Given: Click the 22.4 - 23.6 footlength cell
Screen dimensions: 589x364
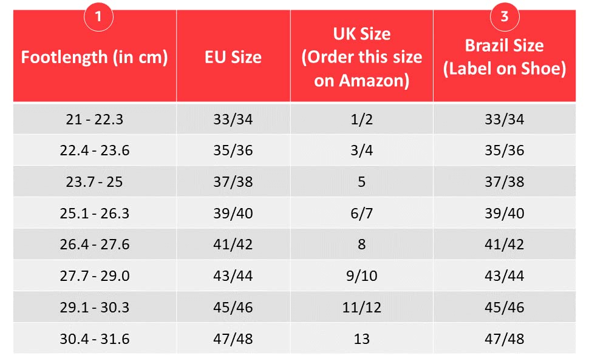Looking at the screenshot, I should coord(95,150).
